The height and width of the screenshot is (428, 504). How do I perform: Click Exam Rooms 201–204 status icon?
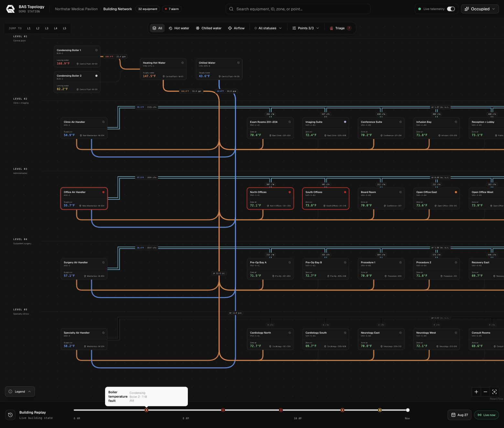coord(290,122)
